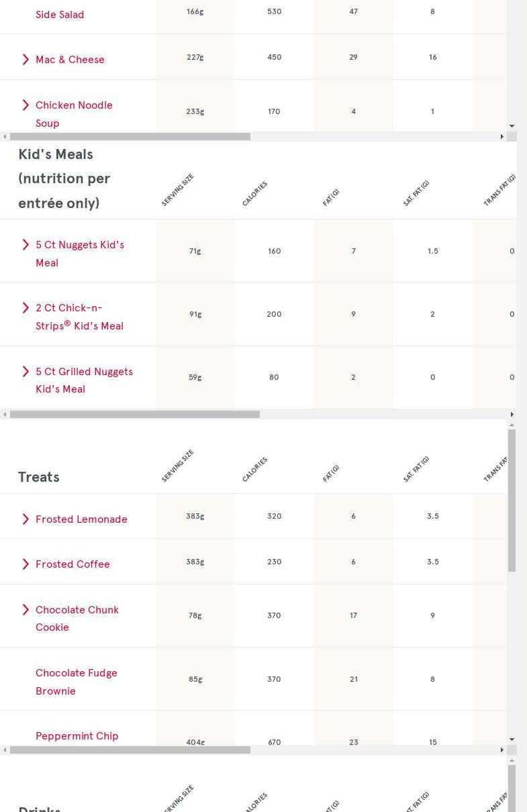Click right scroll arrow under Treats table
527x812 pixels.
coord(501,750)
